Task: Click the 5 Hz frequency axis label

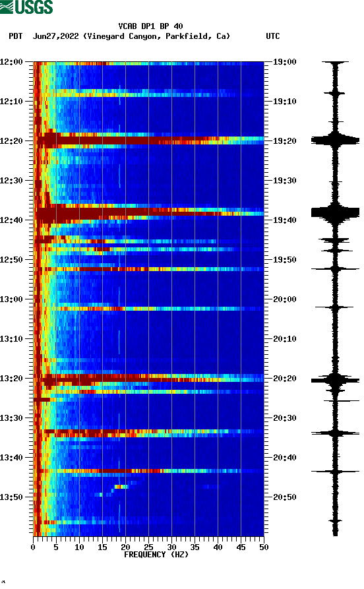Action: click(x=56, y=547)
